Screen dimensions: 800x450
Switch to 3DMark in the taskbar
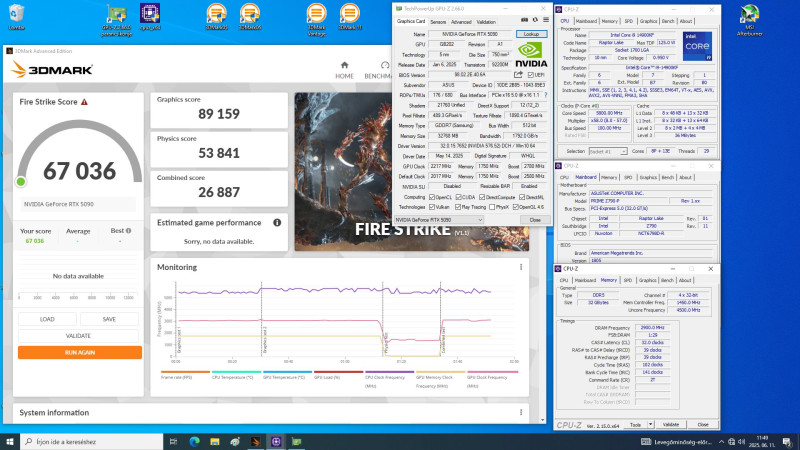[x=256, y=441]
